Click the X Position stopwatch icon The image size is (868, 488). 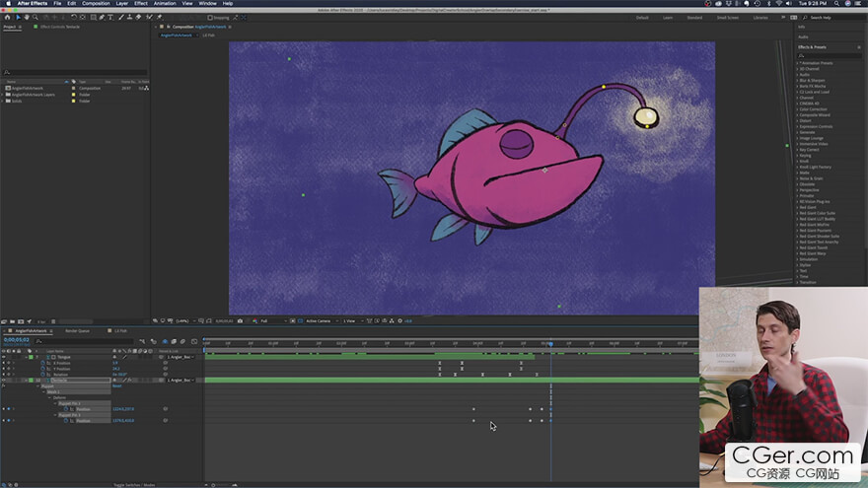42,363
